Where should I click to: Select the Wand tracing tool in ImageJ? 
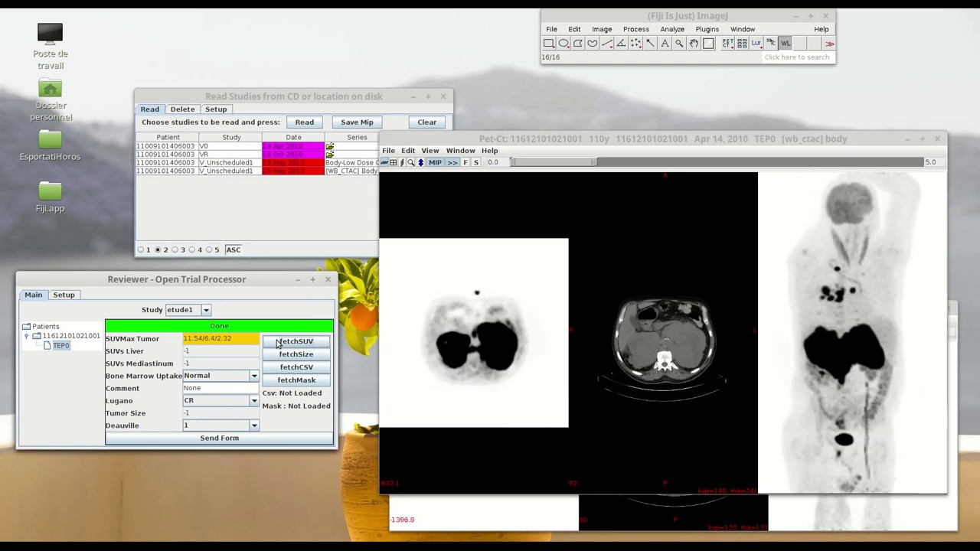click(x=650, y=43)
